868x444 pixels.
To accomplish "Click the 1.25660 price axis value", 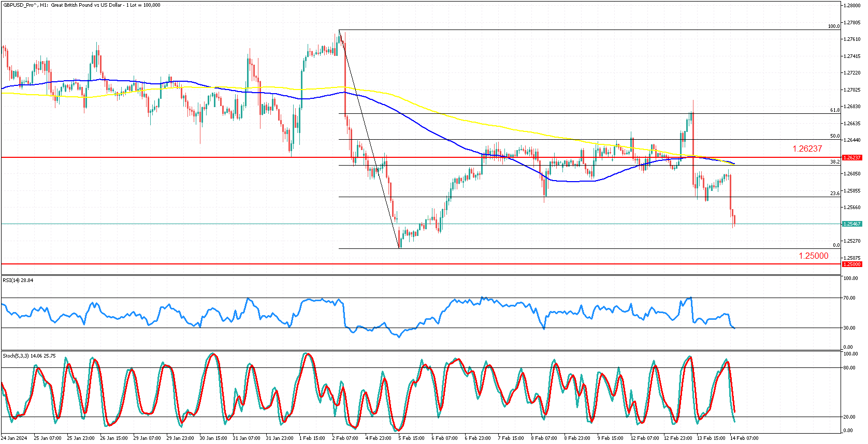I will [852, 208].
